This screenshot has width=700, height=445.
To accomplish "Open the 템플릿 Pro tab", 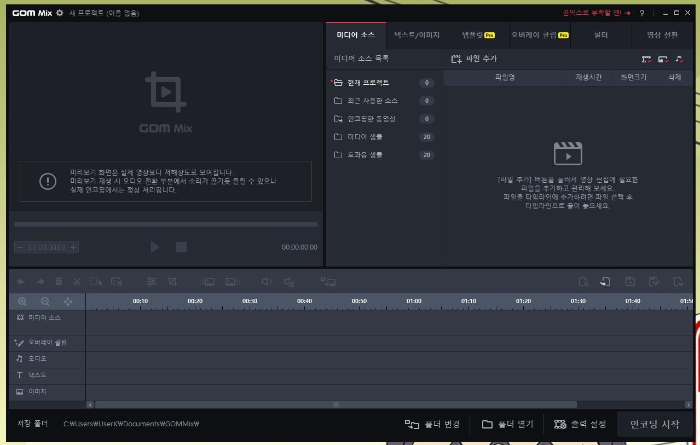I will [478, 35].
